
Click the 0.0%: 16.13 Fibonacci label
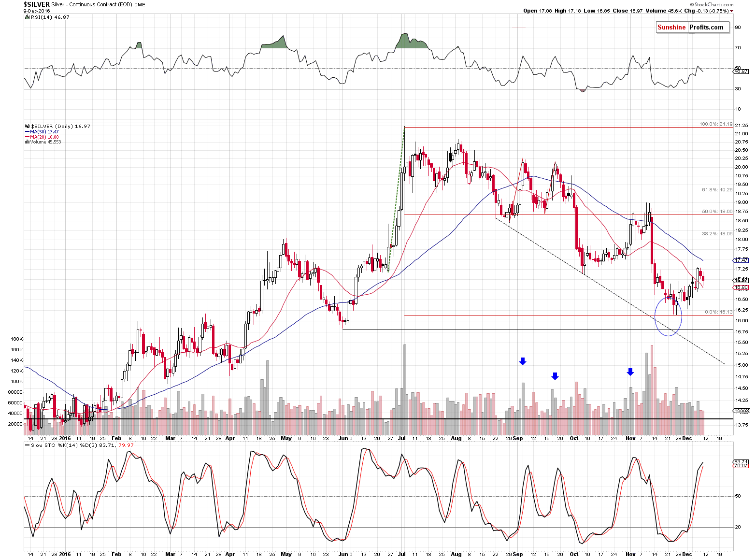(719, 312)
